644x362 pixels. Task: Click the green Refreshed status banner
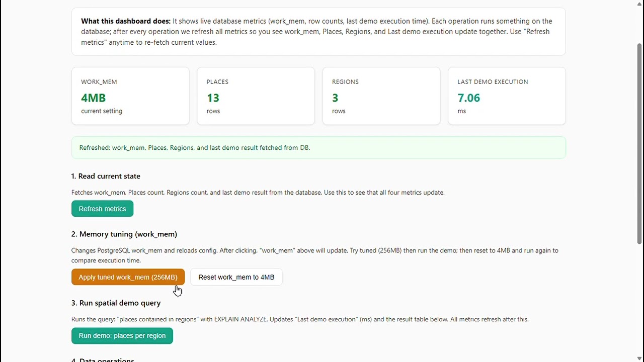tap(318, 148)
